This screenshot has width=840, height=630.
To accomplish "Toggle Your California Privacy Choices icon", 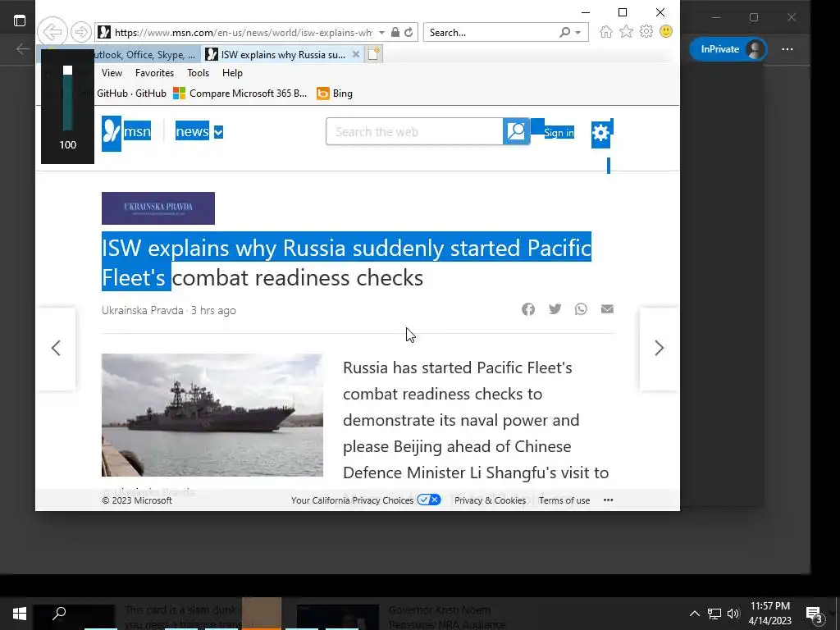I will click(428, 500).
